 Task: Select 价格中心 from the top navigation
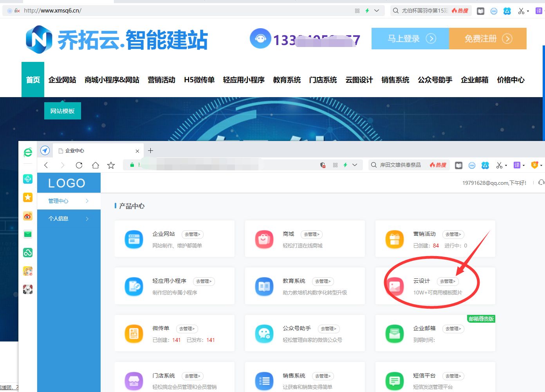tap(511, 80)
